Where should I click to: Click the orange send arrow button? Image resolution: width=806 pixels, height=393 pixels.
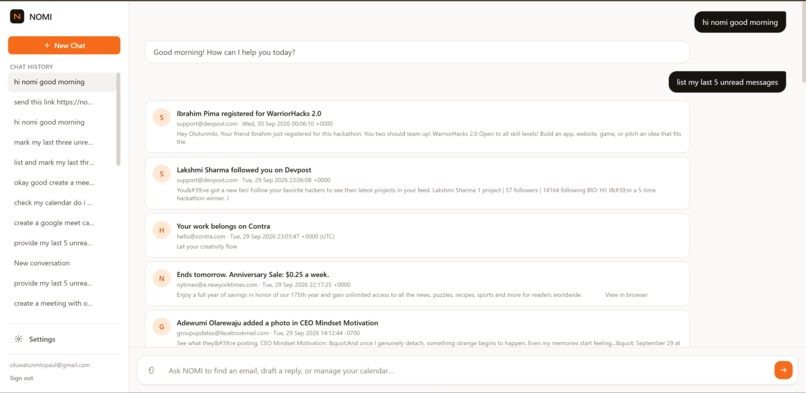[x=783, y=370]
